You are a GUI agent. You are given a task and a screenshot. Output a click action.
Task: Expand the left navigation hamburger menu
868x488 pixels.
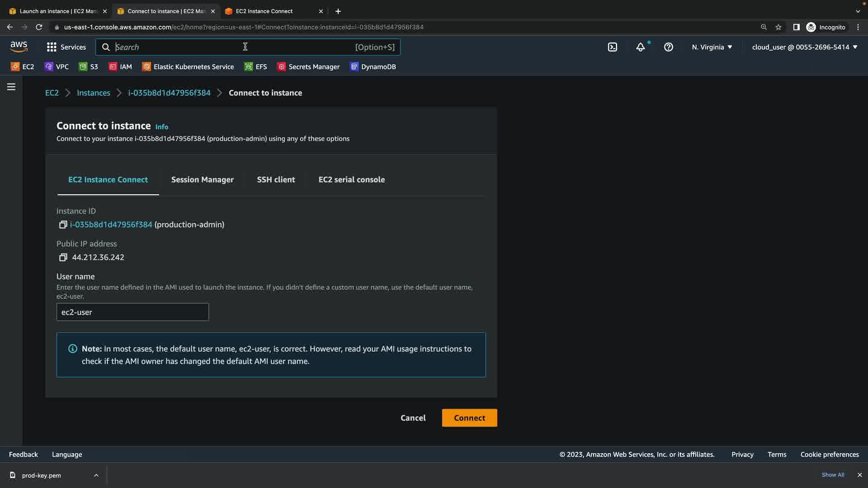tap(11, 87)
